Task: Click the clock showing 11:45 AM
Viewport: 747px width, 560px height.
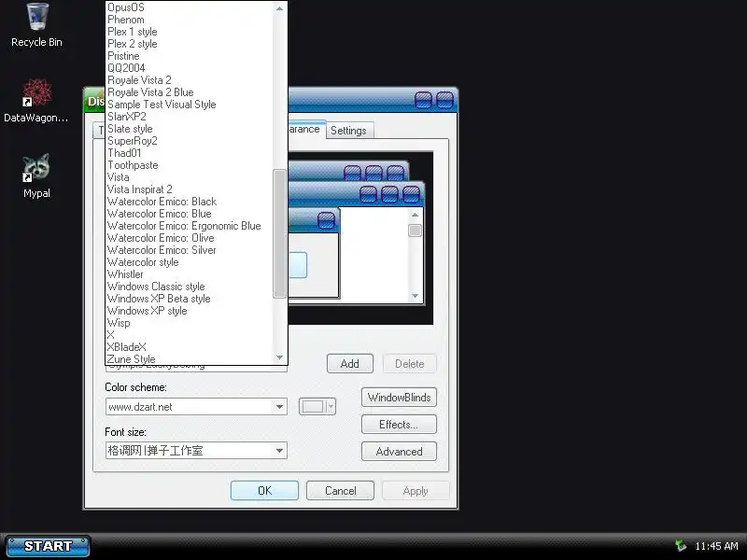Action: [716, 546]
